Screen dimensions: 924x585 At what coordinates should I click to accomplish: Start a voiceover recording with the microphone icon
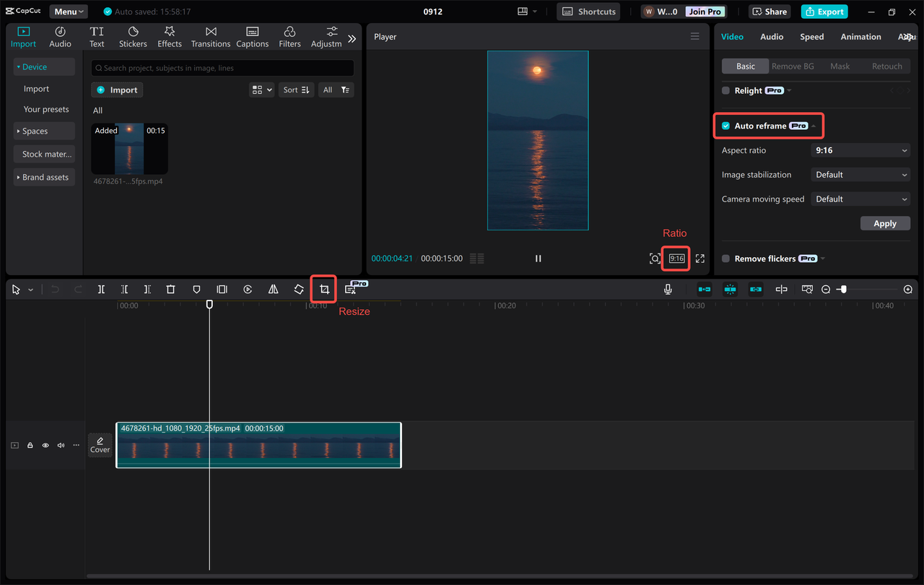click(668, 289)
